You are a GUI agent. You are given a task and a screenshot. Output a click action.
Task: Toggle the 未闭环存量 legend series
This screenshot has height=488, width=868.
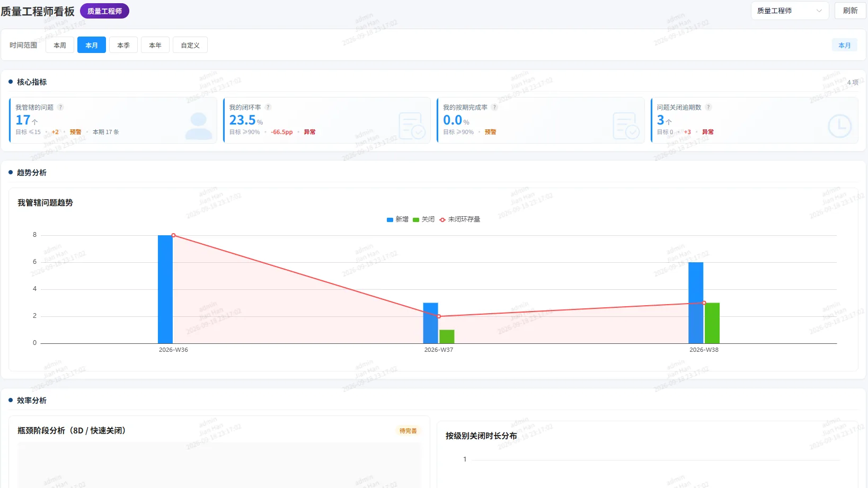pos(459,219)
